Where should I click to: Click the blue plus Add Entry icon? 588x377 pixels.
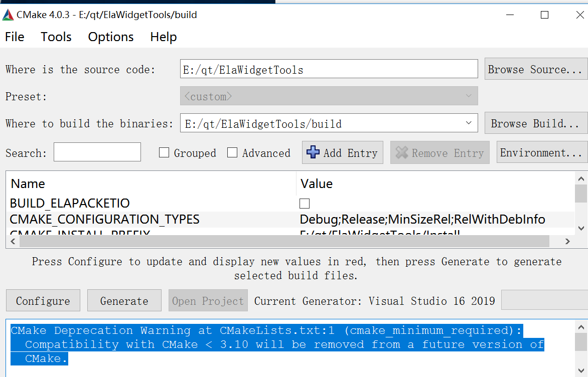click(313, 152)
